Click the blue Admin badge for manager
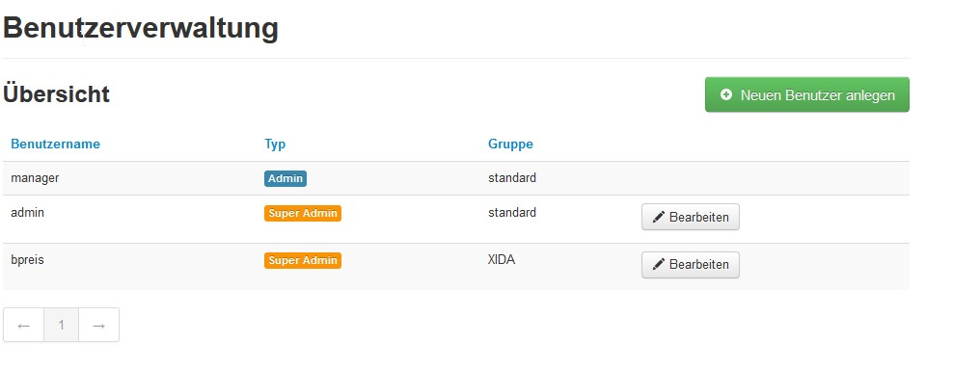 click(285, 178)
